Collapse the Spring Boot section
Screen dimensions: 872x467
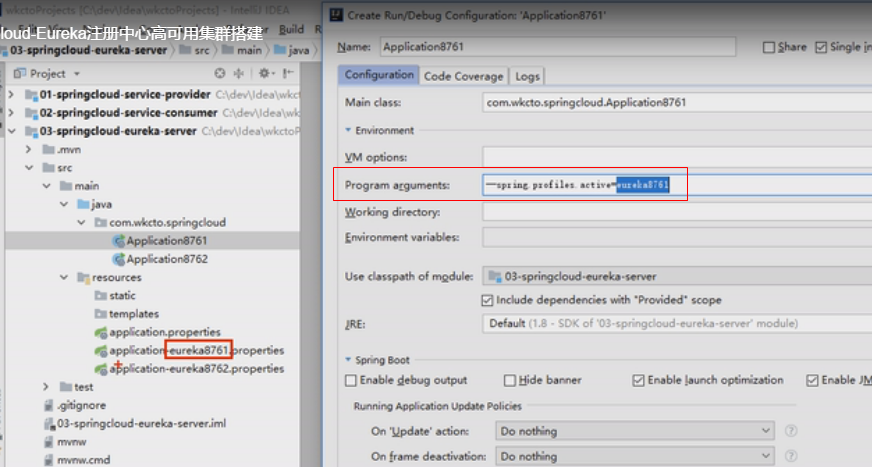pyautogui.click(x=348, y=360)
